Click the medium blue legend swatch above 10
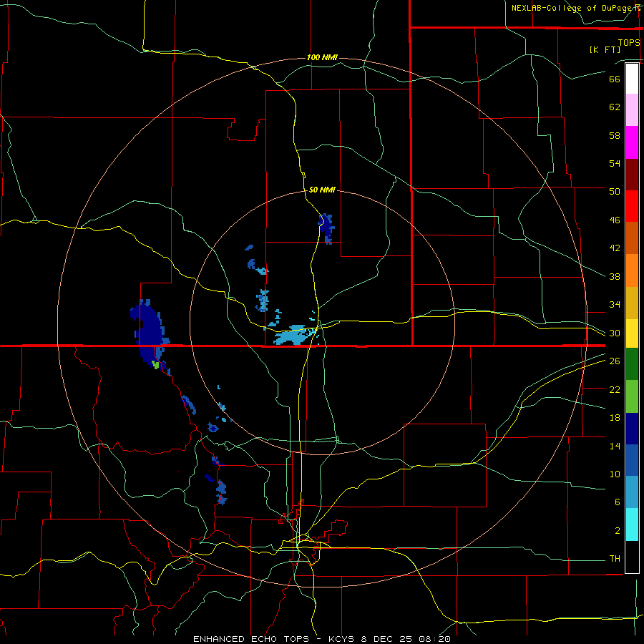Viewport: 644px width, 644px height. (632, 460)
